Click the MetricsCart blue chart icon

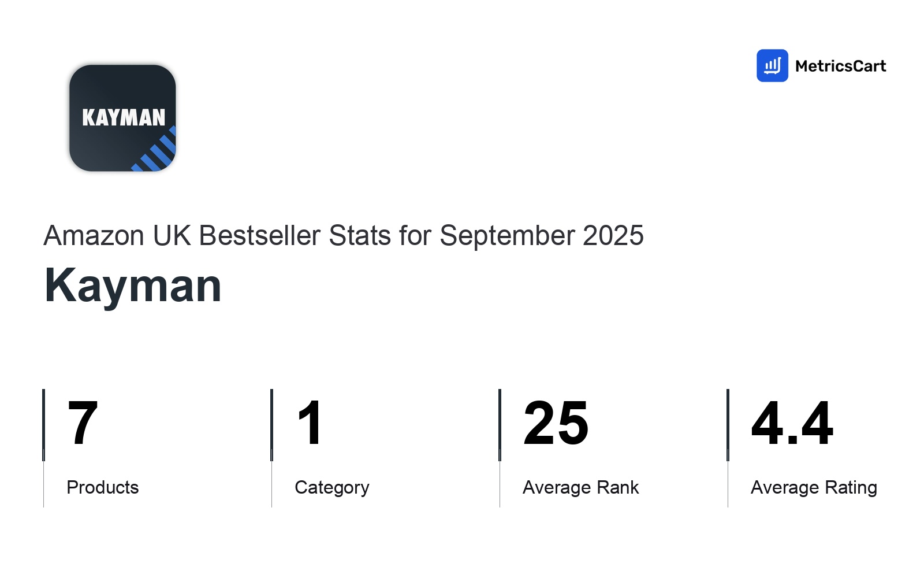tap(772, 66)
